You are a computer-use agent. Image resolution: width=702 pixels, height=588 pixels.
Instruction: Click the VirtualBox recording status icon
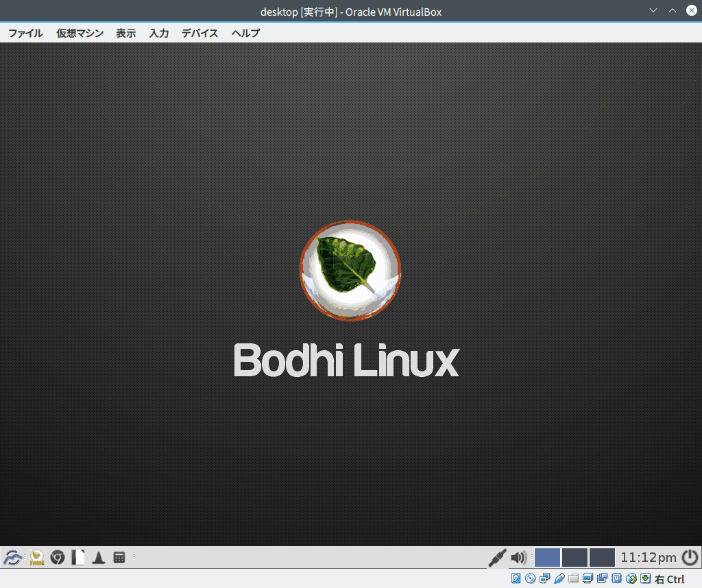click(x=602, y=578)
